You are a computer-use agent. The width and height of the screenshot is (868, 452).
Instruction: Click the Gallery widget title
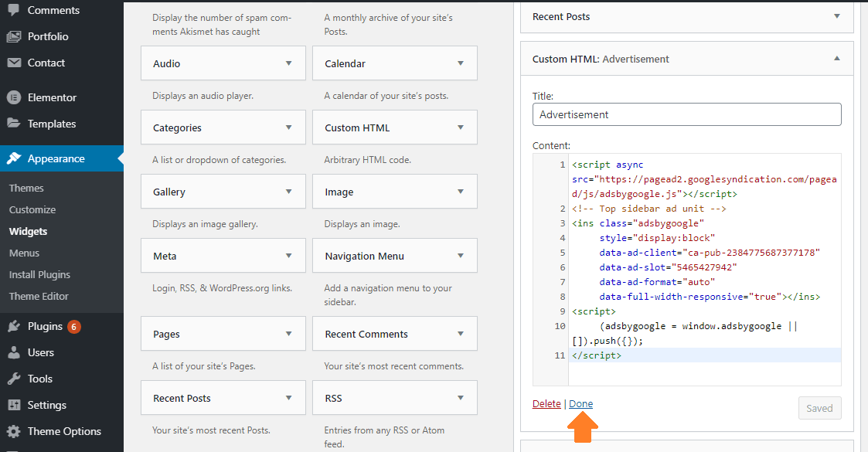(x=169, y=192)
